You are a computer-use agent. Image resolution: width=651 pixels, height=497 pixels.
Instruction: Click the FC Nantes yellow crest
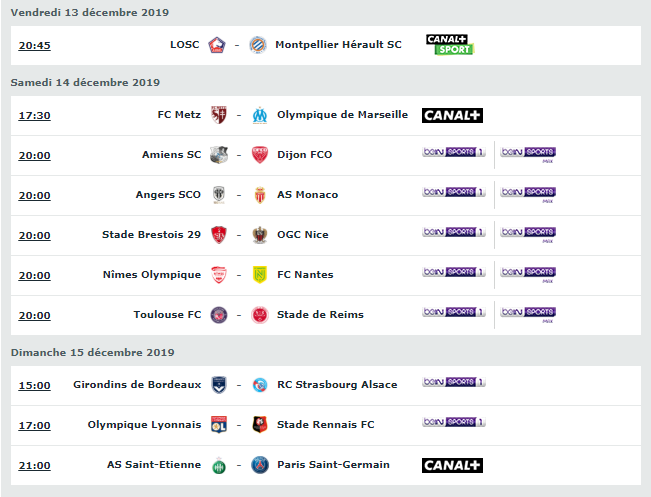click(x=260, y=275)
